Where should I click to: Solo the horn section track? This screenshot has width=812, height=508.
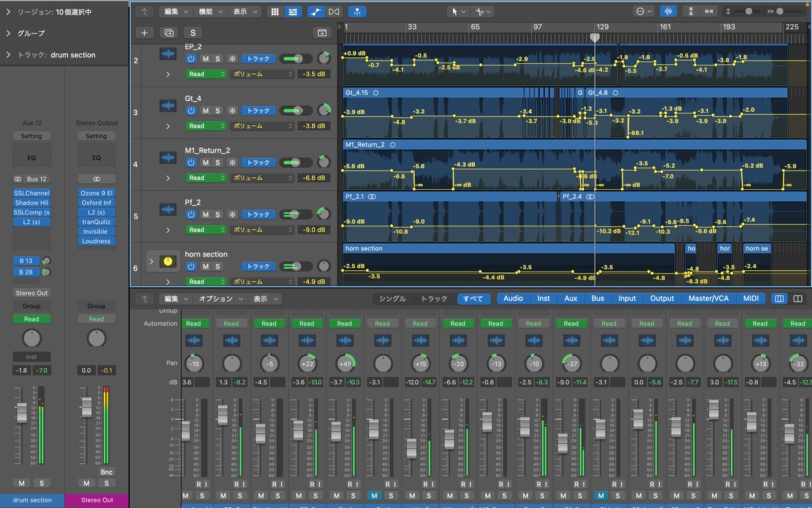click(x=218, y=266)
